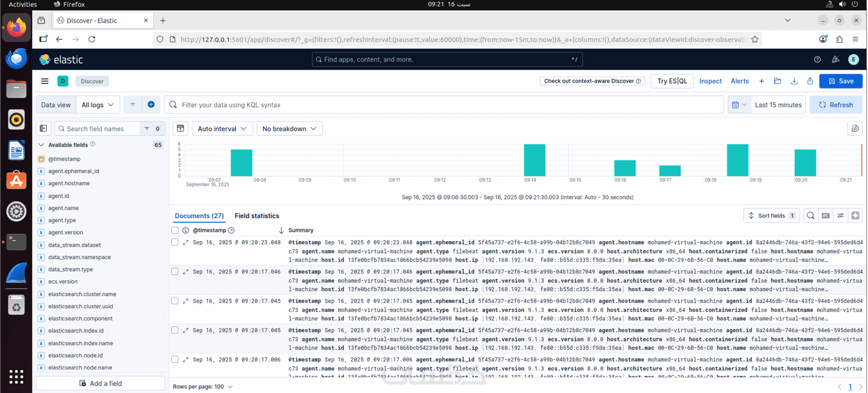Open the Auto interval dropdown

(x=222, y=129)
